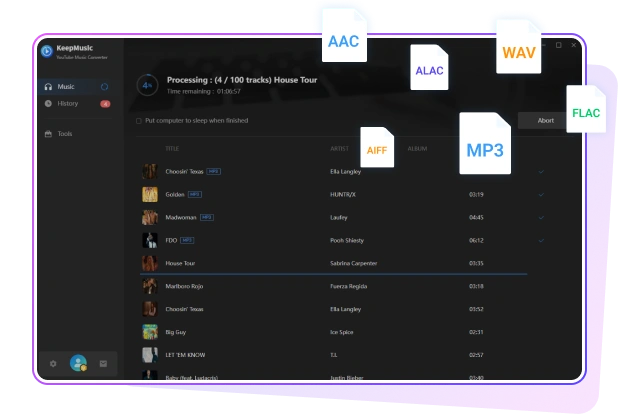620x417 pixels.
Task: Open the Big Guy album thumbnail
Action: tap(150, 332)
